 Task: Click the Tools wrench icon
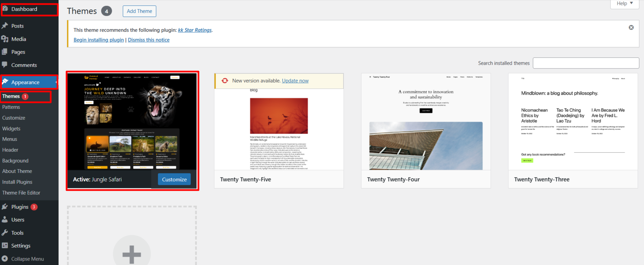click(5, 233)
